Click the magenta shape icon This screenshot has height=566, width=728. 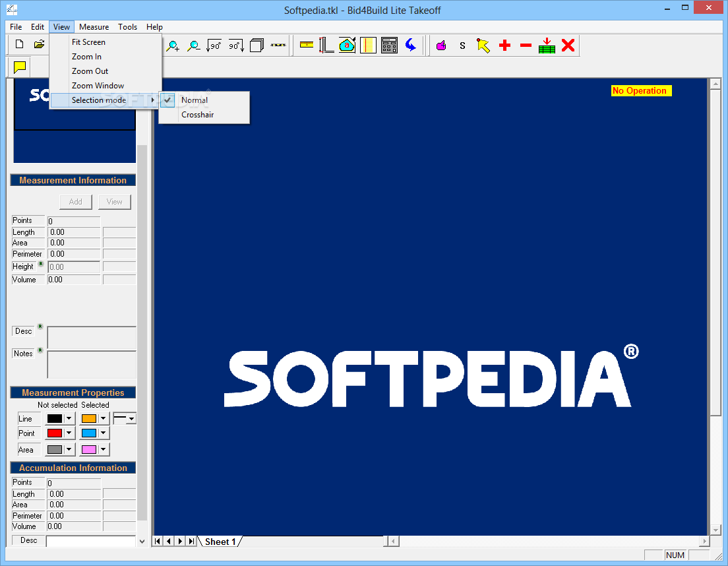441,46
